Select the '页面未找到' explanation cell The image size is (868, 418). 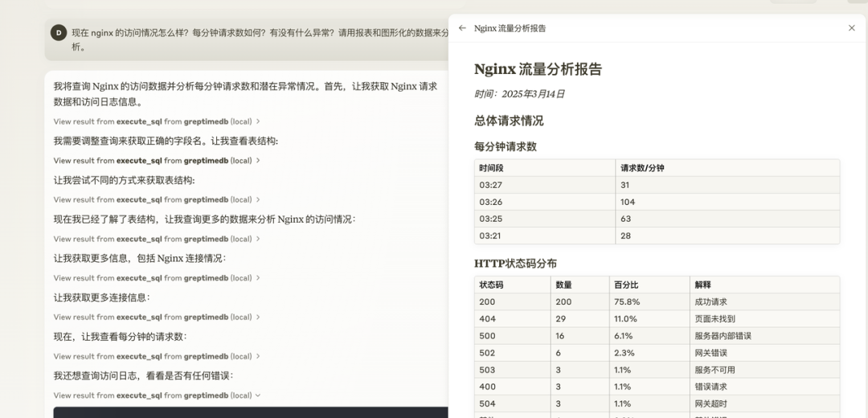click(x=764, y=319)
